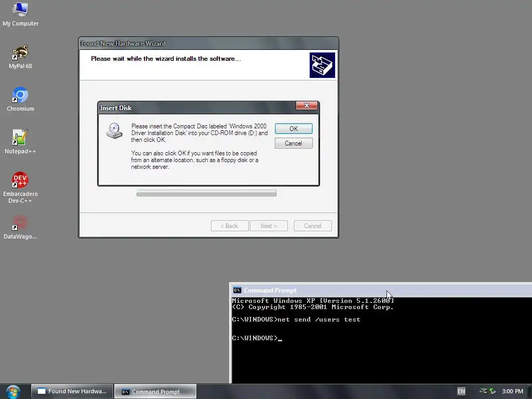
Task: Click the Copyright 1985-2001 Microsoft line
Action: 313,307
